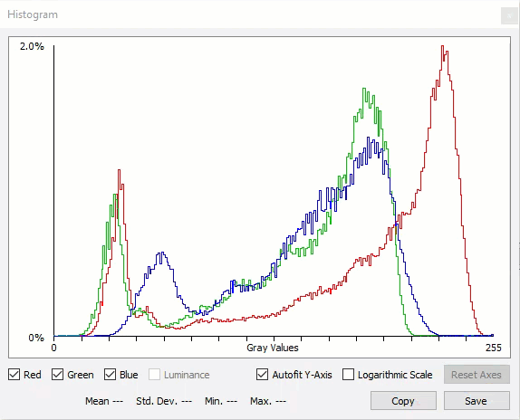Toggle the Green channel checkbox

coord(57,375)
